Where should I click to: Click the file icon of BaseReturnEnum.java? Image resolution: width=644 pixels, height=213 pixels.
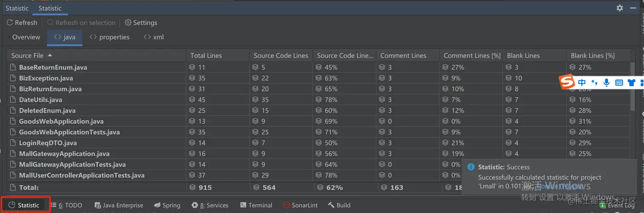pyautogui.click(x=13, y=67)
